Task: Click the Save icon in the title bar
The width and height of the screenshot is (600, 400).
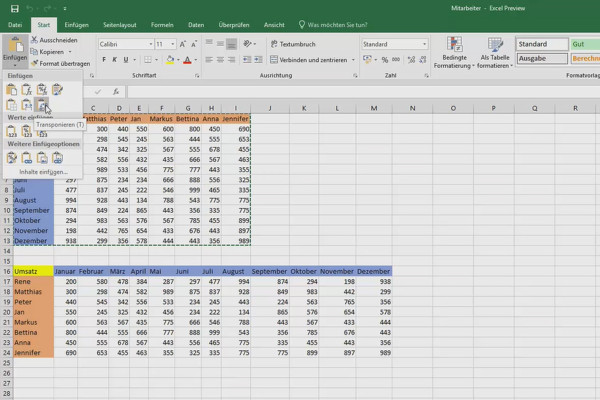Action: [15, 8]
